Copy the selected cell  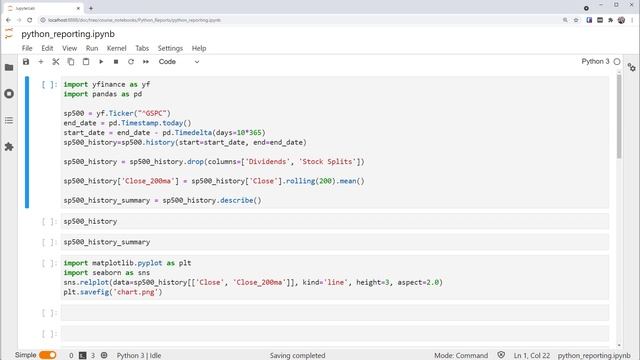(71, 62)
